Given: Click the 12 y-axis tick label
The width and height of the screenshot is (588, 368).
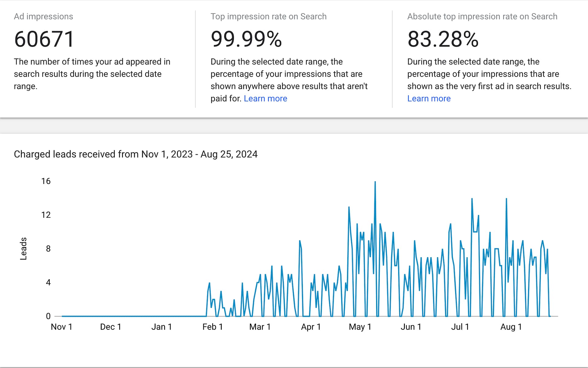Looking at the screenshot, I should tap(46, 215).
